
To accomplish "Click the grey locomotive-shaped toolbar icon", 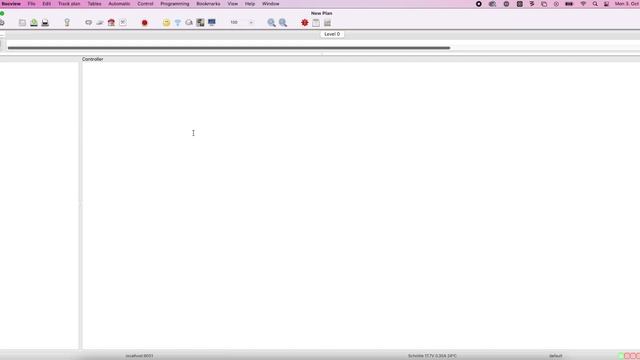I will tap(100, 23).
